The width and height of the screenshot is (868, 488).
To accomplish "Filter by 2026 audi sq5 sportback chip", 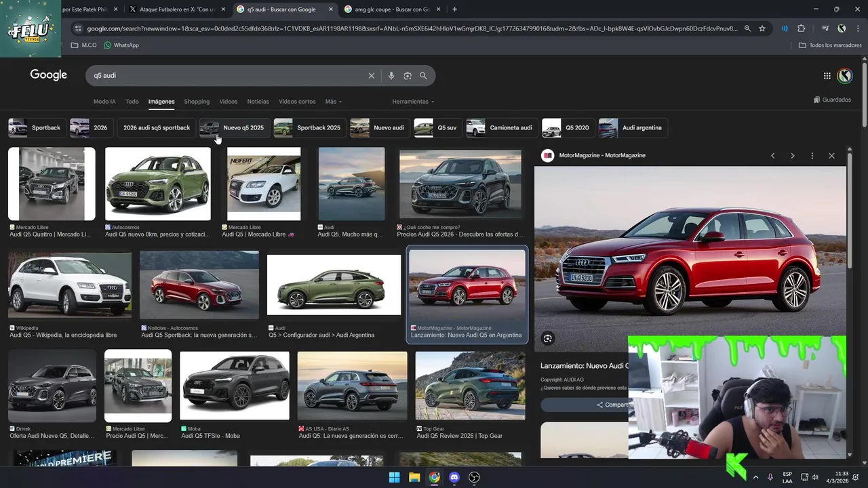I will pos(157,127).
